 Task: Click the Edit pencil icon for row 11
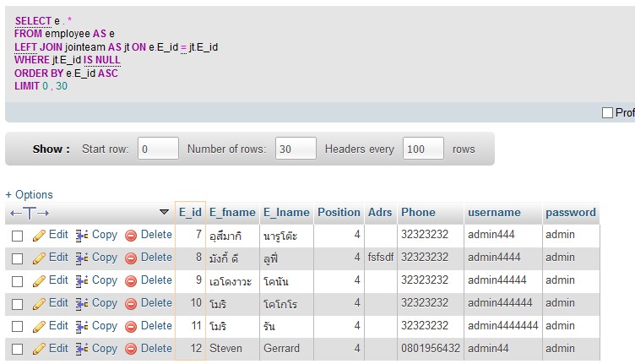pos(39,326)
